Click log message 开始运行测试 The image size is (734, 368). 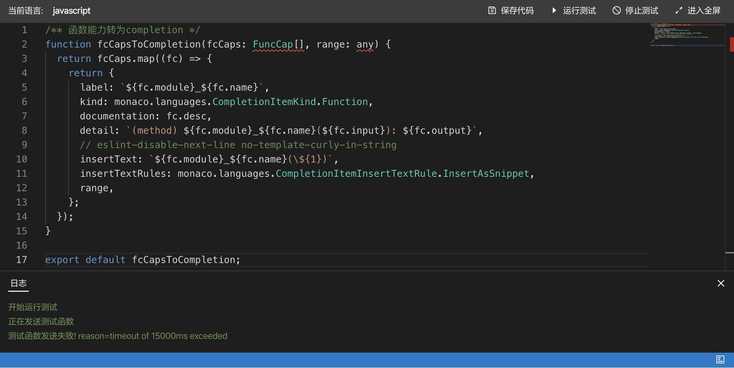(33, 307)
